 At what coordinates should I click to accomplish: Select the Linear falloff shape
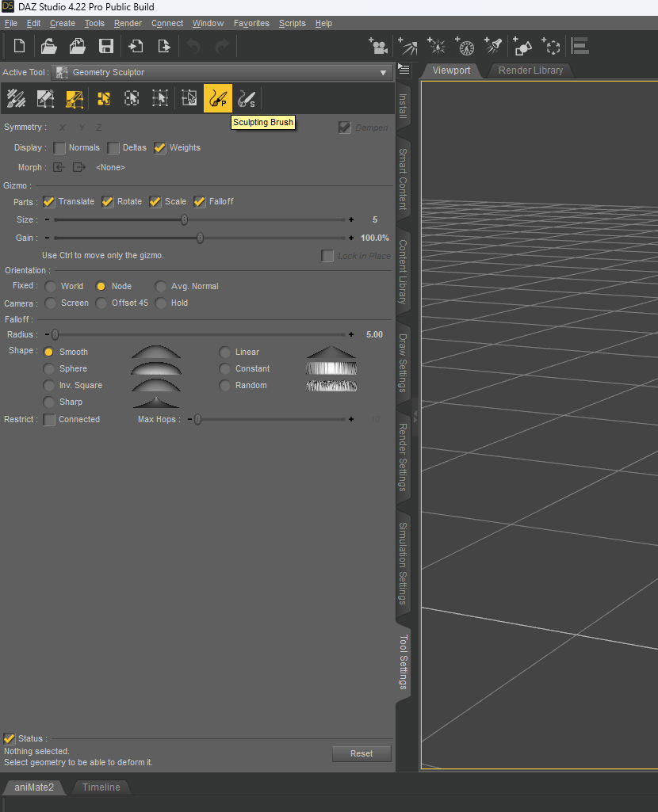[225, 352]
